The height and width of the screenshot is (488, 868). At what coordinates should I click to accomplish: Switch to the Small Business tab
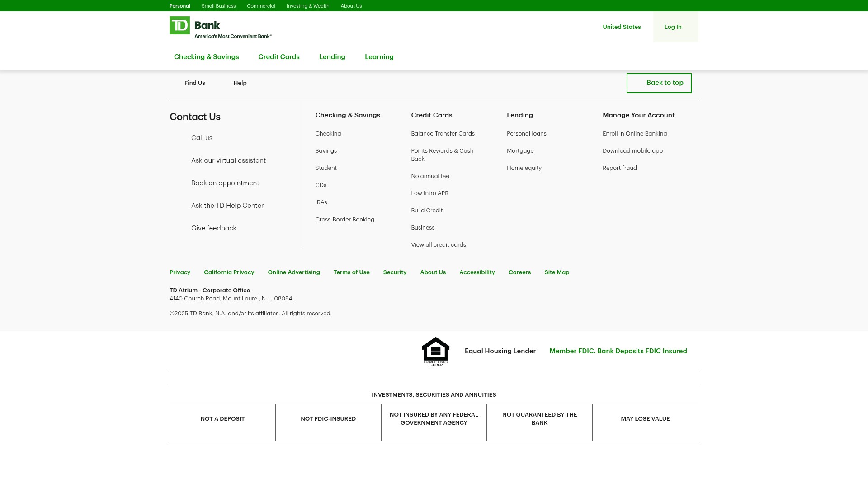pyautogui.click(x=218, y=6)
